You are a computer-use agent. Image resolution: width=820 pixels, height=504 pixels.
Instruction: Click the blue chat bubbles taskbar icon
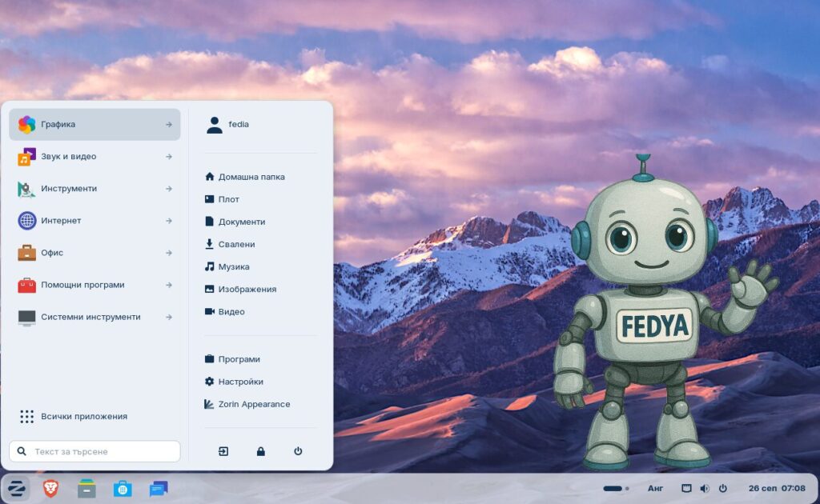click(x=159, y=488)
